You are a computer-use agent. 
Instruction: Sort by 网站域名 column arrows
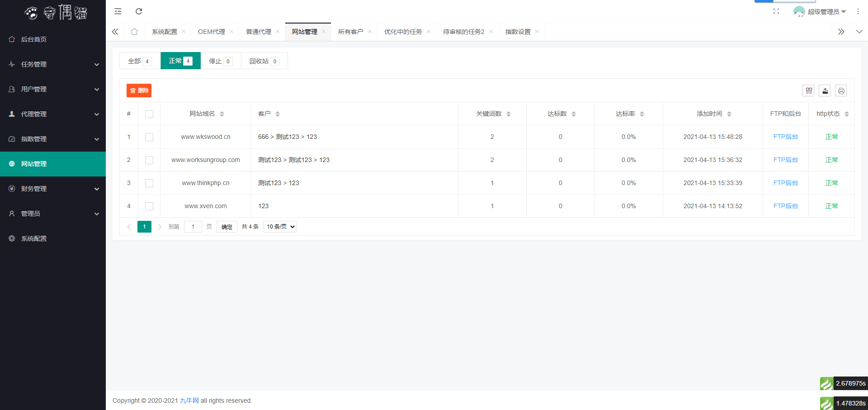[222, 114]
